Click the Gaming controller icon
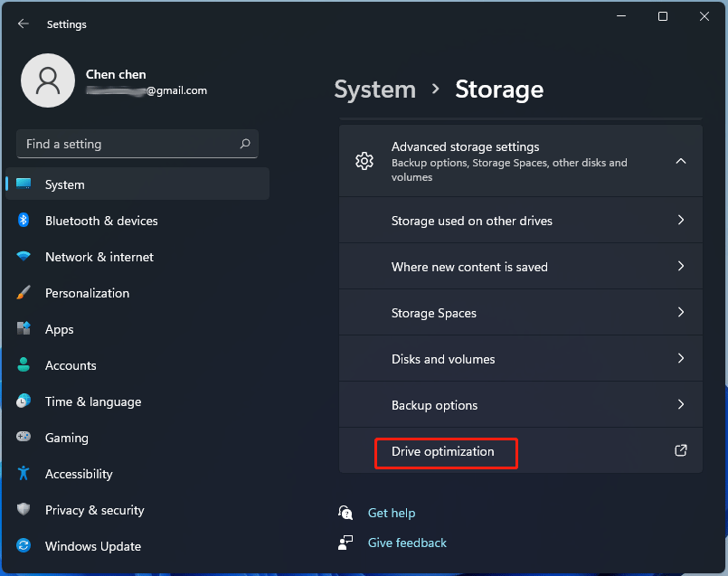The width and height of the screenshot is (728, 576). point(24,437)
